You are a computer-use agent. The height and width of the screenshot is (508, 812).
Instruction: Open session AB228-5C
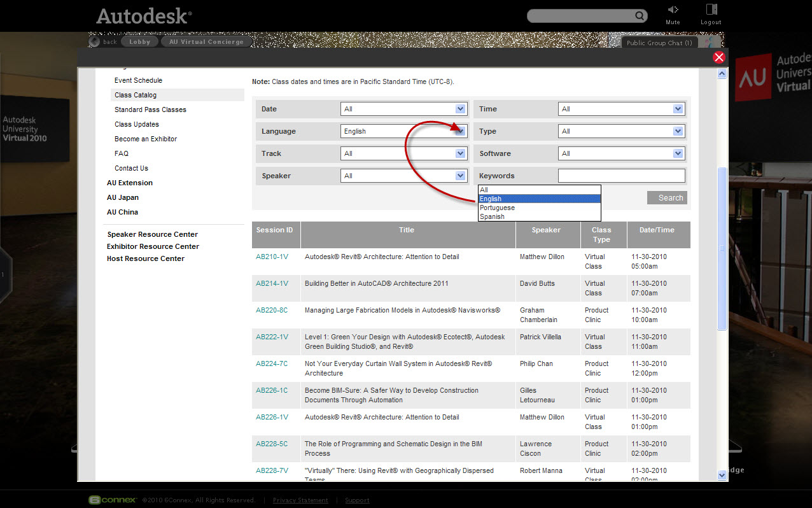[272, 444]
